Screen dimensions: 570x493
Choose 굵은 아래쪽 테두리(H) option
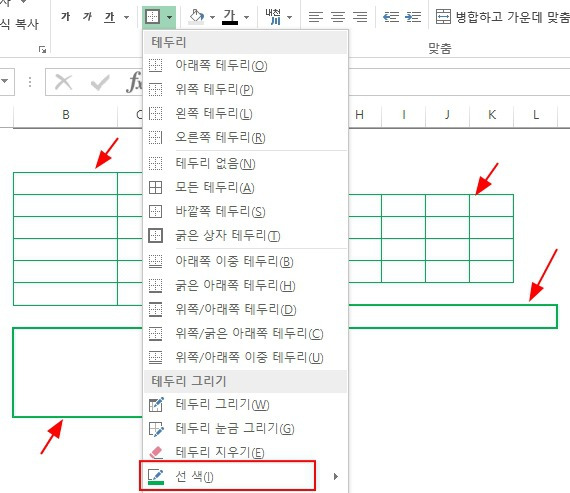[245, 285]
